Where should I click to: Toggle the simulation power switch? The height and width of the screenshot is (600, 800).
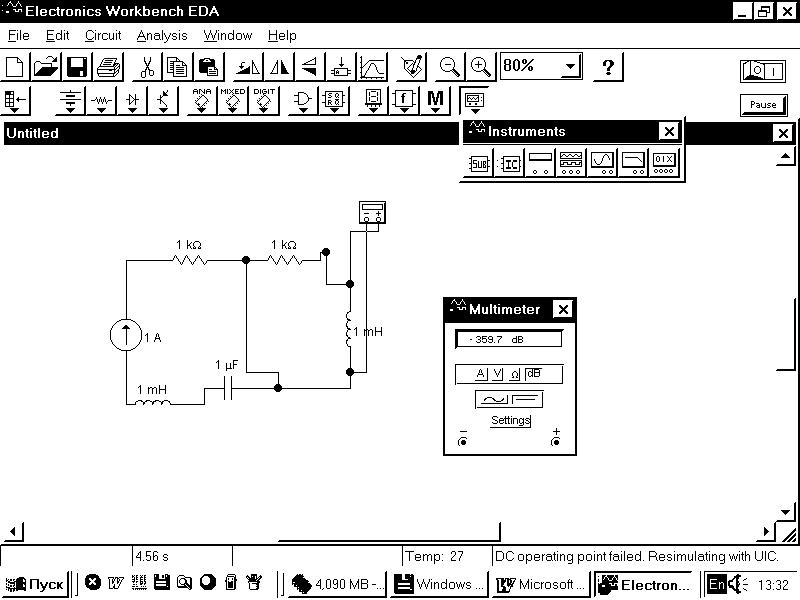763,71
